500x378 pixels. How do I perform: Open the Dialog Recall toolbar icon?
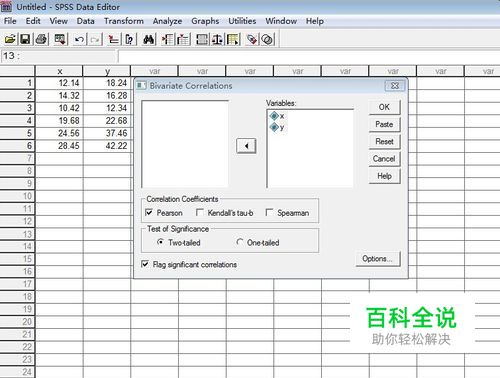pyautogui.click(x=61, y=39)
